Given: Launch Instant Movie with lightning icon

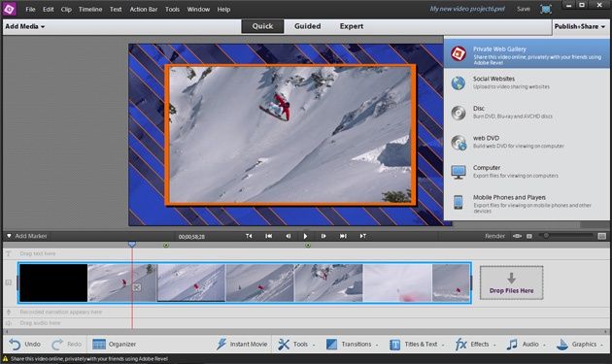Looking at the screenshot, I should pos(242,345).
